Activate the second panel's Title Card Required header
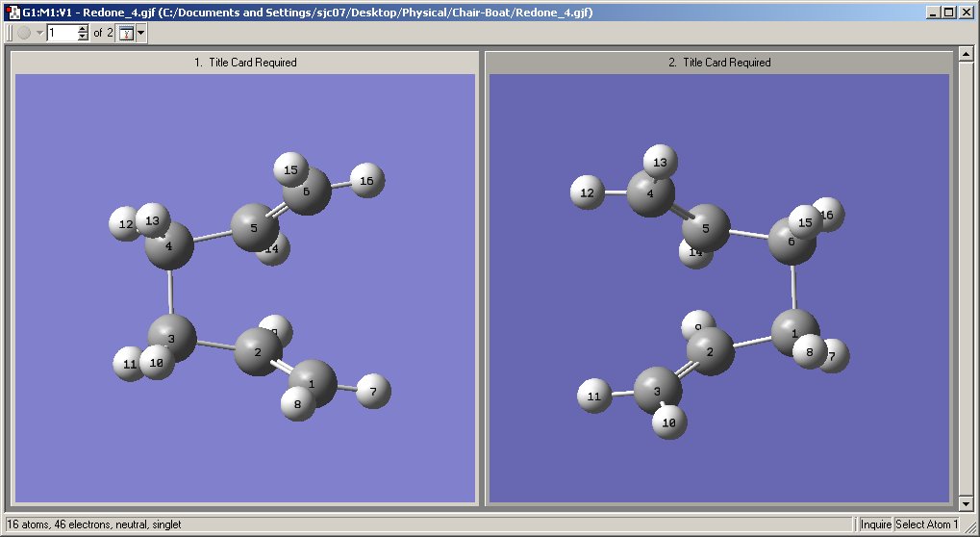 coord(718,63)
